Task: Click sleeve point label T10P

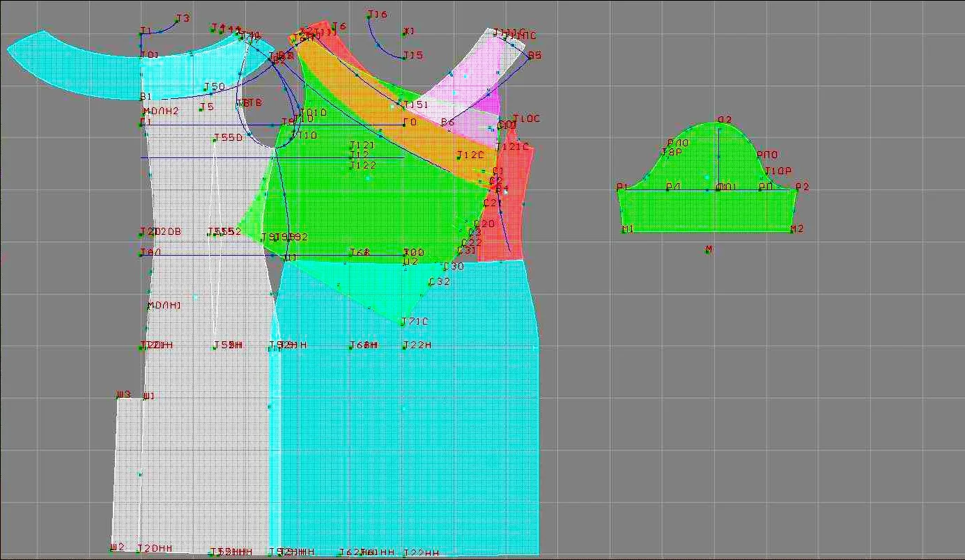Action: (778, 171)
